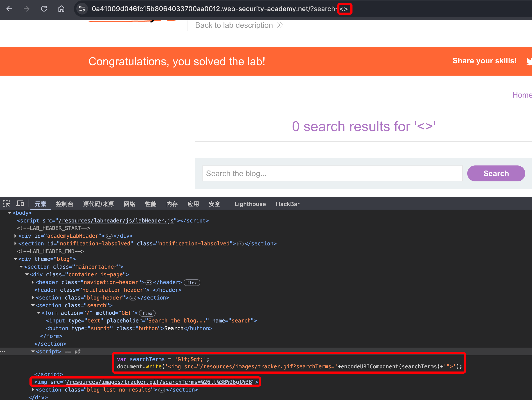
Task: Switch to the 控制台 console tab
Action: (65, 204)
